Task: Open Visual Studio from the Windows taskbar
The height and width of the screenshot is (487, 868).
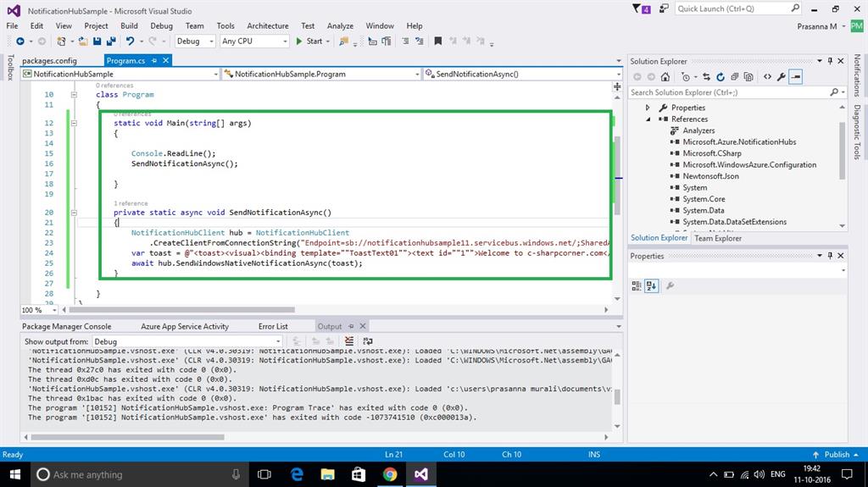Action: pos(421,474)
